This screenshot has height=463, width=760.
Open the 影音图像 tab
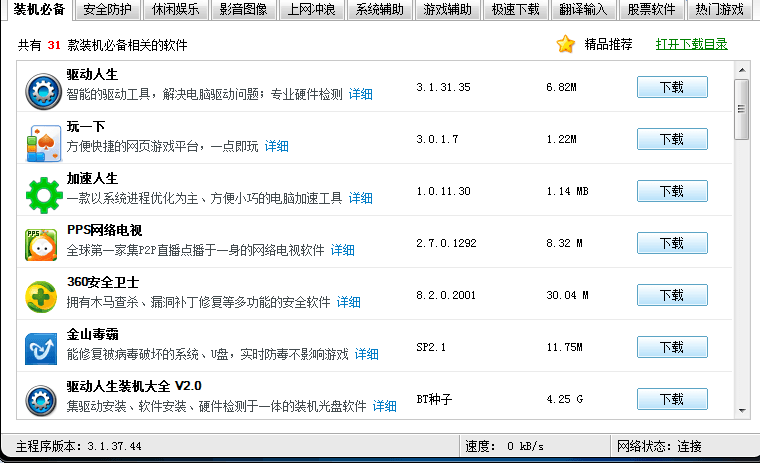(243, 10)
